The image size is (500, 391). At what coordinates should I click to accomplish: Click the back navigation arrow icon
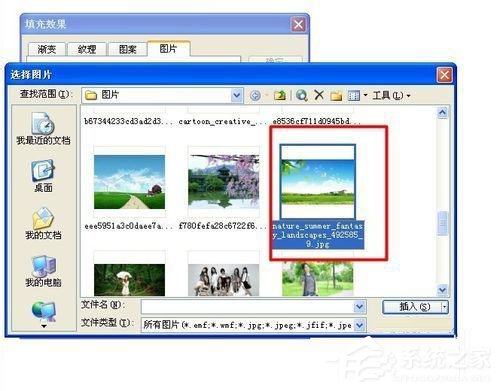pos(255,96)
